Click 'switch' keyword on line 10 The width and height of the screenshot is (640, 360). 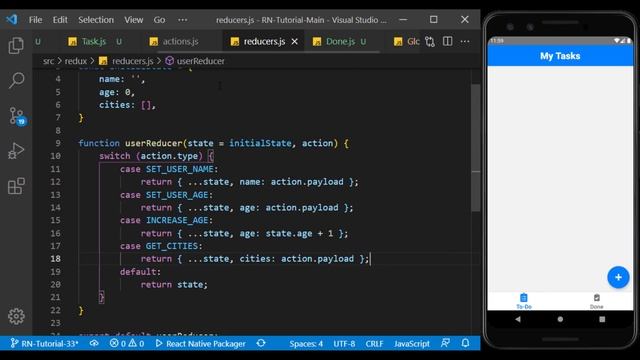click(x=115, y=156)
